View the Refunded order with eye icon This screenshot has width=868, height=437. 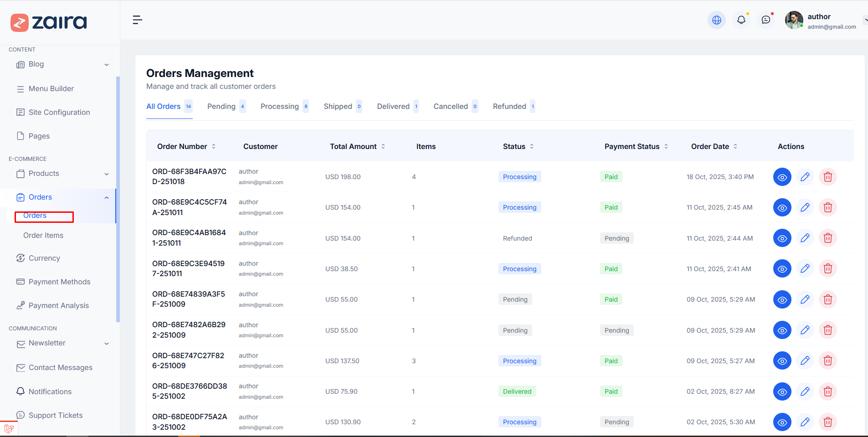tap(782, 238)
